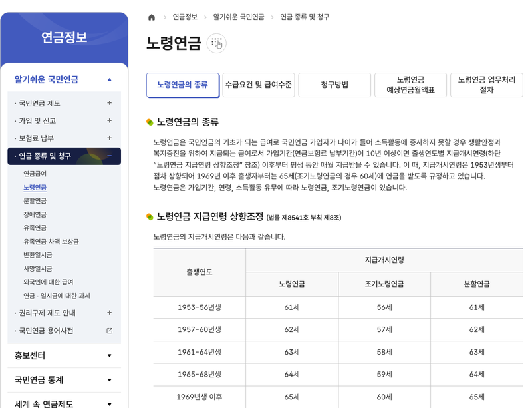
Task: Click the 1969년생 이후 table cell
Action: tap(199, 397)
